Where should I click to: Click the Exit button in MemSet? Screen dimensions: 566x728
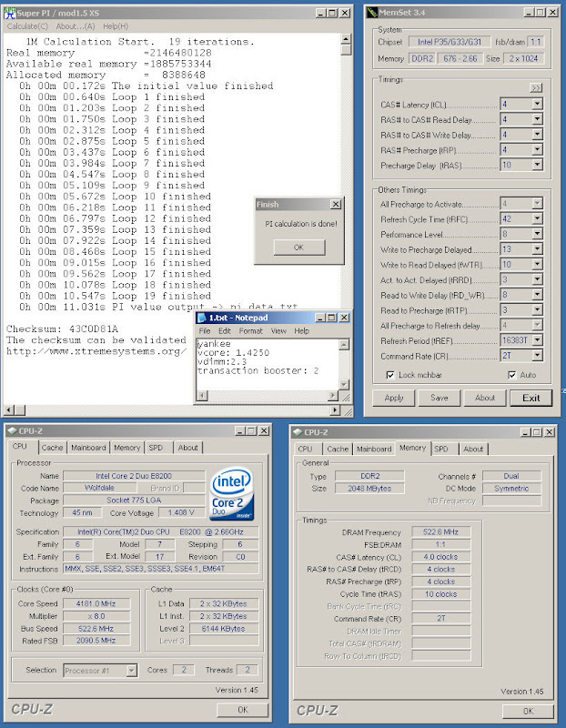coord(531,398)
